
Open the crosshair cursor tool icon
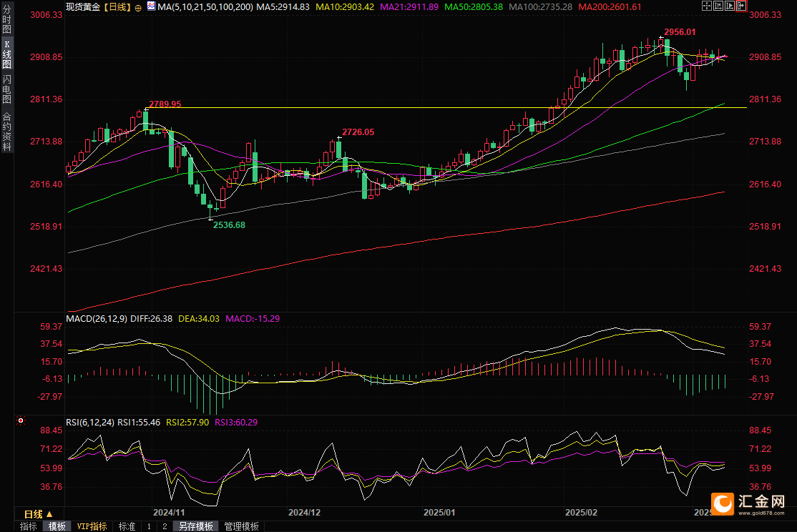point(707,6)
